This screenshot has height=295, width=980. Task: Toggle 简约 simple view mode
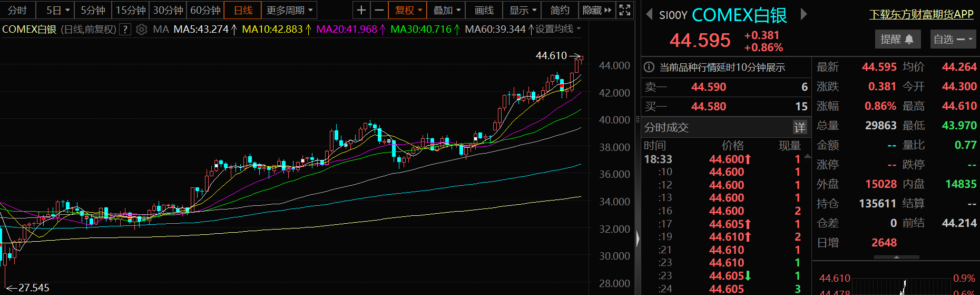[560, 10]
